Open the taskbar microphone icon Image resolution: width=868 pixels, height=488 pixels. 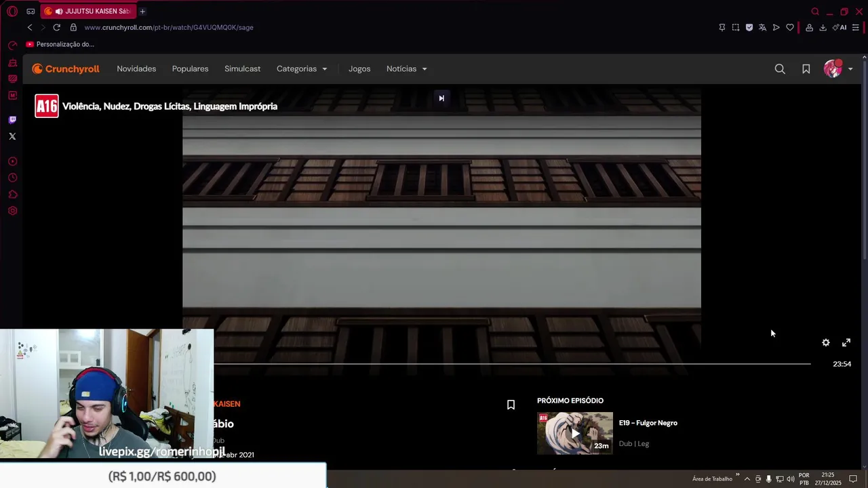[768, 479]
